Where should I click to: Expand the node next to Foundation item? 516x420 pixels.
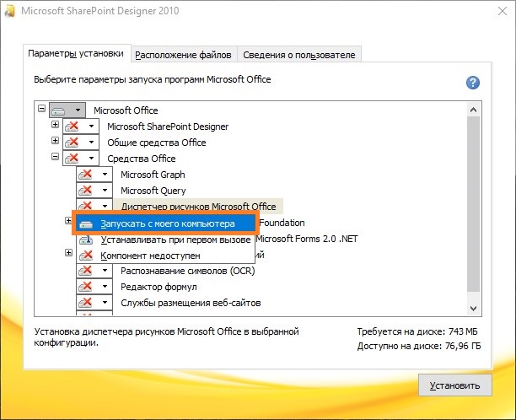[x=68, y=220]
